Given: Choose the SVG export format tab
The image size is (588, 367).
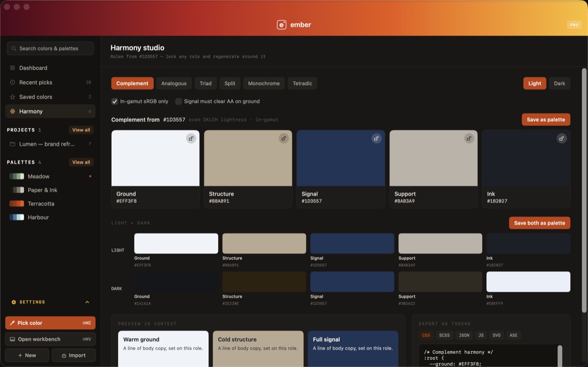Looking at the screenshot, I should [497, 335].
